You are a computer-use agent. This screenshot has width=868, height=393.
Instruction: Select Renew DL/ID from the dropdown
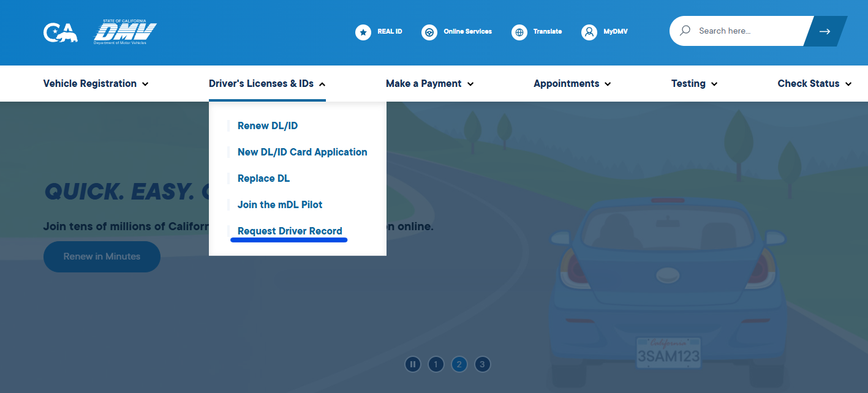point(268,126)
